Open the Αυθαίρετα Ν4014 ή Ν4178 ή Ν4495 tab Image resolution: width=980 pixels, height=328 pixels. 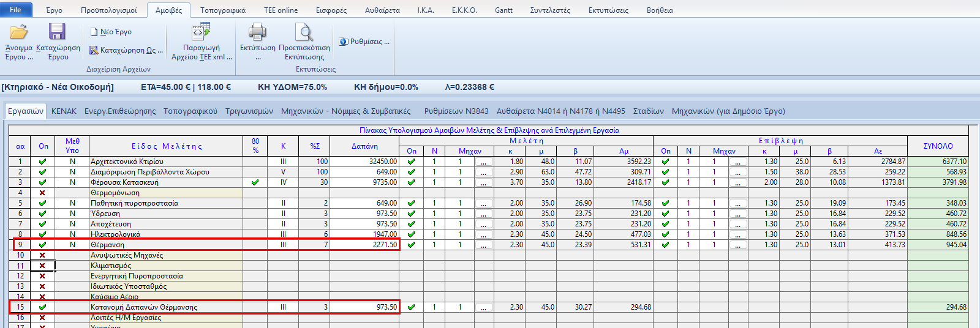pyautogui.click(x=560, y=111)
